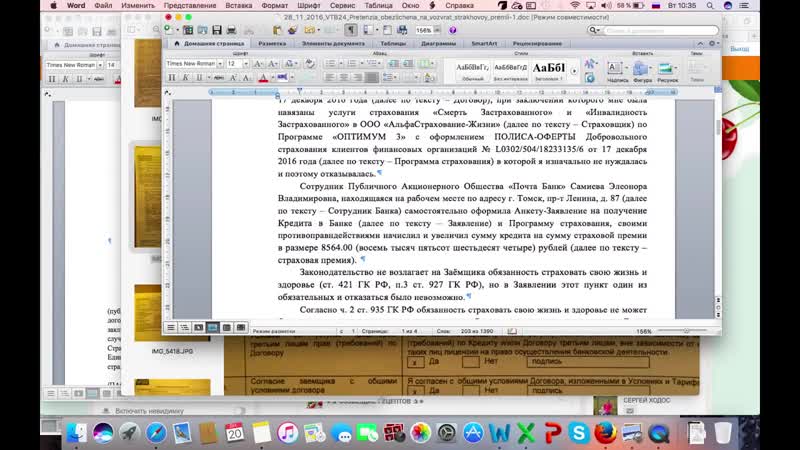This screenshot has width=800, height=450.
Task: Open the Вставка menu
Action: (239, 6)
